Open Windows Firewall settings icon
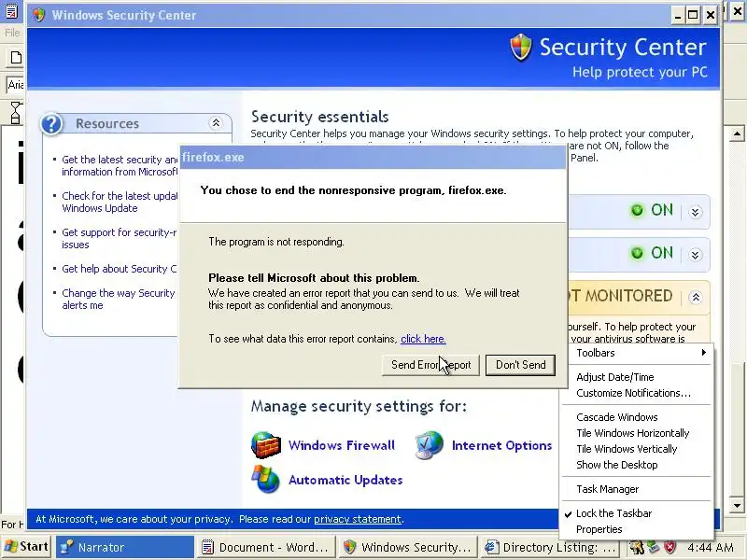Image resolution: width=747 pixels, height=560 pixels. (266, 445)
